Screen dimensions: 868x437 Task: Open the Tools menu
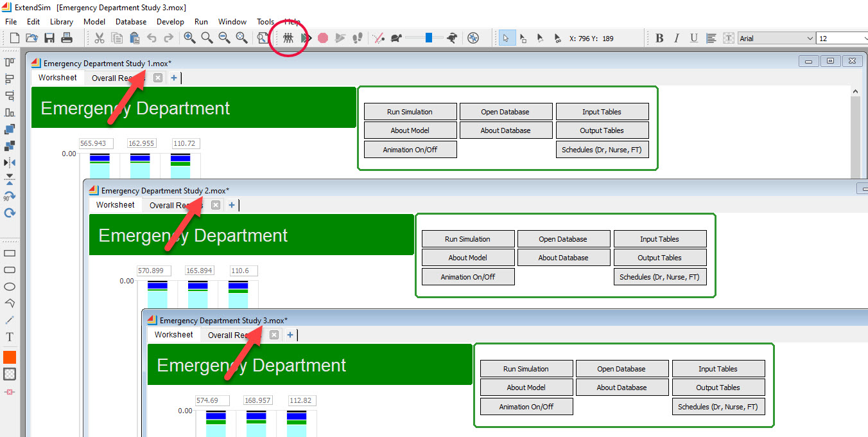(266, 21)
